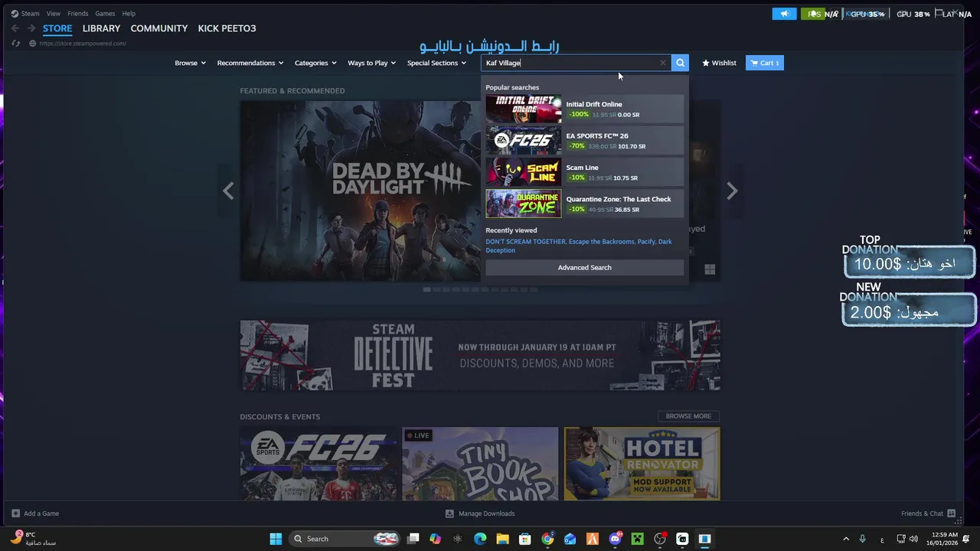Open the Steam Detective Fest banner
The image size is (980, 551).
[x=480, y=355]
